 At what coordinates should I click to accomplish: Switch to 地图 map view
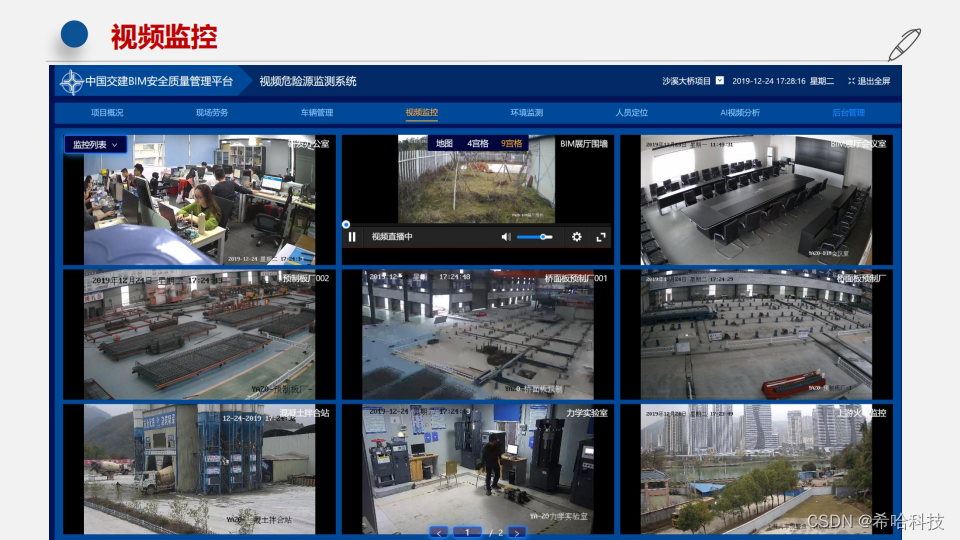(444, 143)
